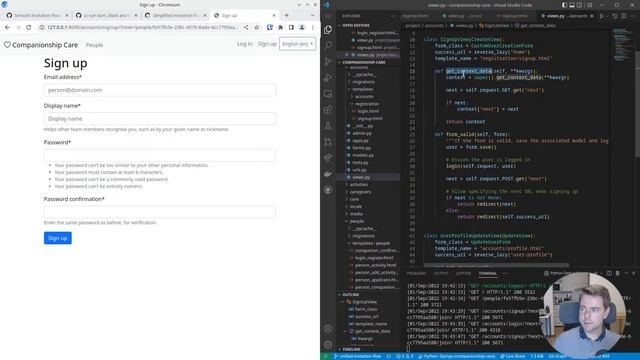Go back in Chromium browser

(x=7, y=27)
